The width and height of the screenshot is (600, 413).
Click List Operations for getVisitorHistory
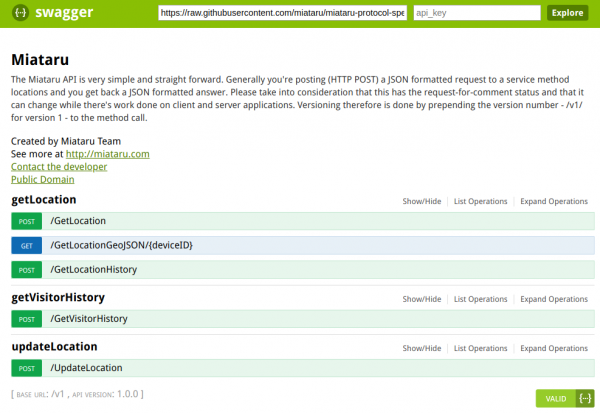coord(480,299)
